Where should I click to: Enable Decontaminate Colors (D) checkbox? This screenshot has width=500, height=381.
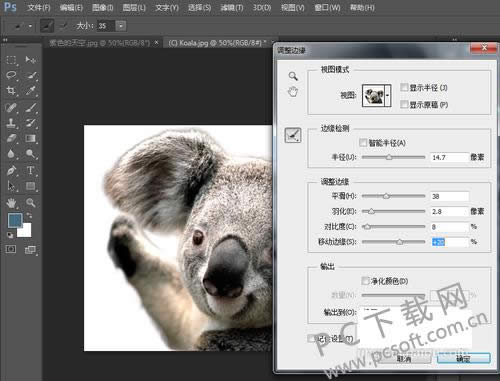pos(365,281)
